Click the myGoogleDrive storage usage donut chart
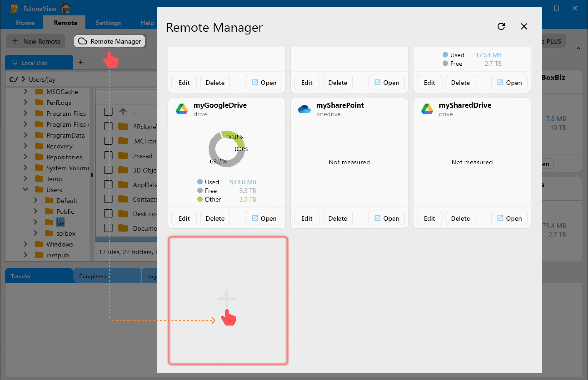The image size is (588, 380). pyautogui.click(x=226, y=149)
